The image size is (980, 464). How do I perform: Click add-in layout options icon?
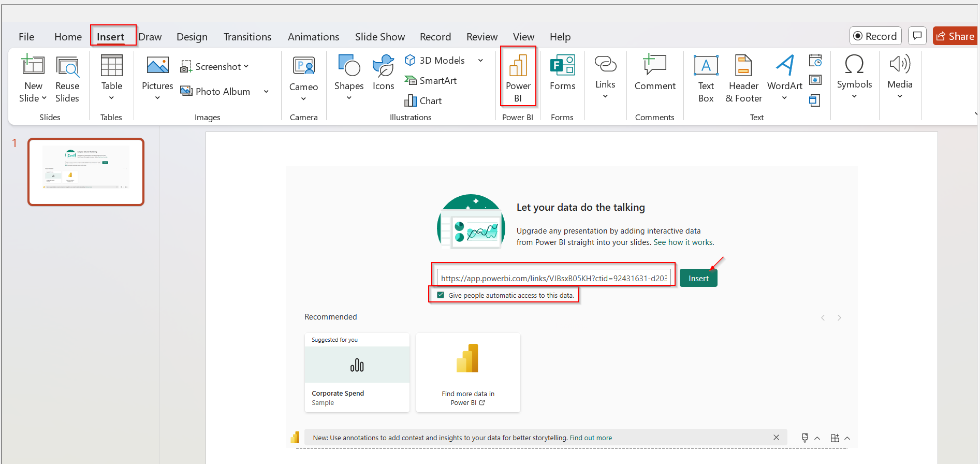pos(835,438)
